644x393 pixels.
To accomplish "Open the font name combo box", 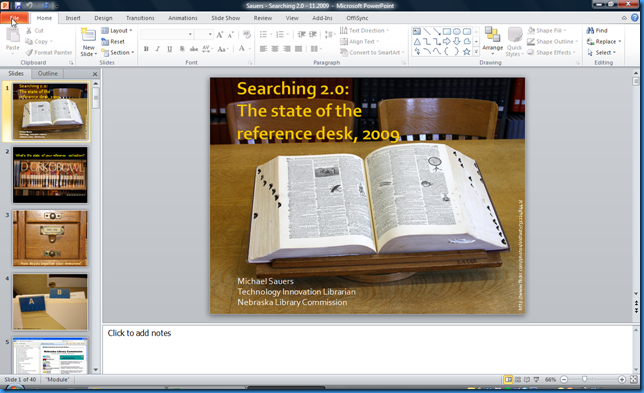I will [x=167, y=34].
